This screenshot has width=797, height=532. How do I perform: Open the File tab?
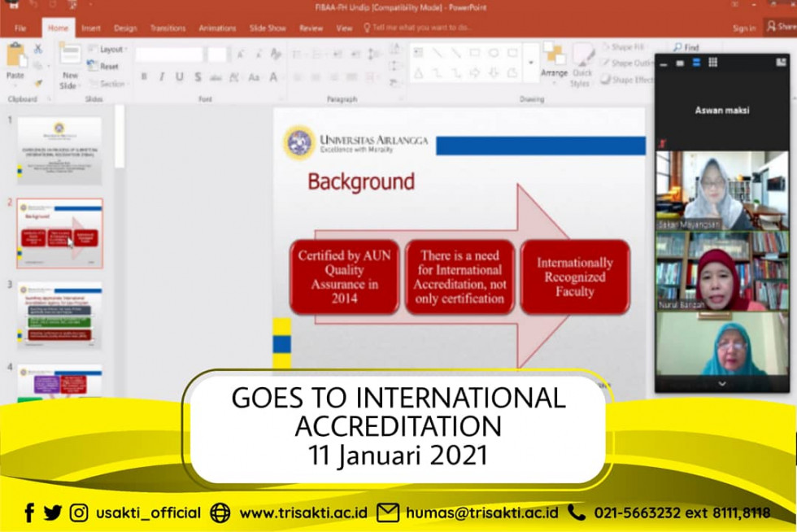point(20,28)
